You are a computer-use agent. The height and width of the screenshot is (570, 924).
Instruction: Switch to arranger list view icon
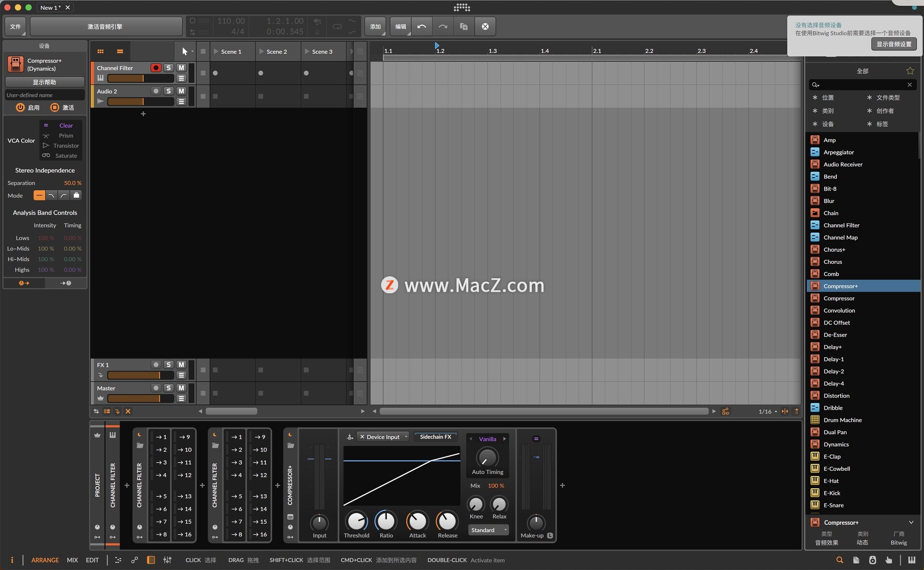click(x=120, y=52)
